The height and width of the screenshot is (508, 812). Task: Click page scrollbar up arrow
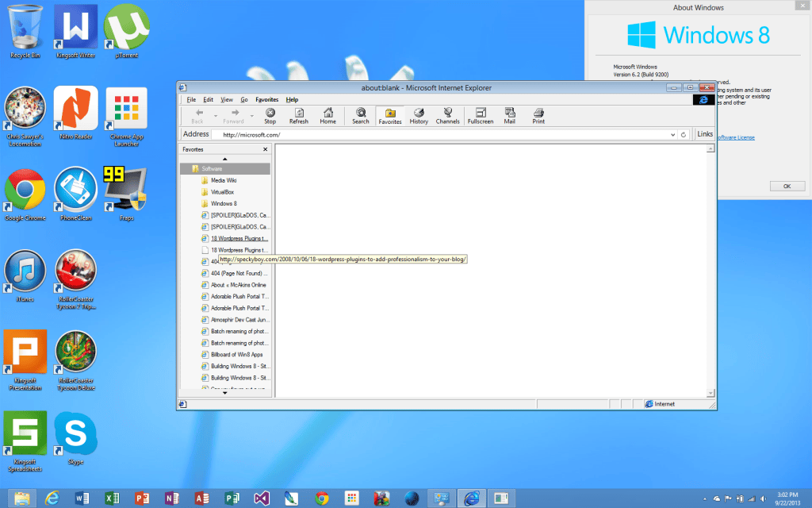click(x=710, y=148)
